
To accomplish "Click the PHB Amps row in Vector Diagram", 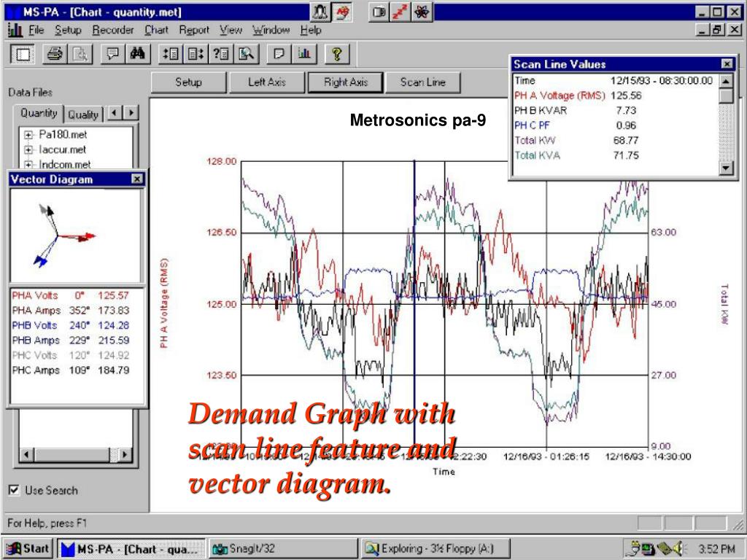I will tap(71, 341).
